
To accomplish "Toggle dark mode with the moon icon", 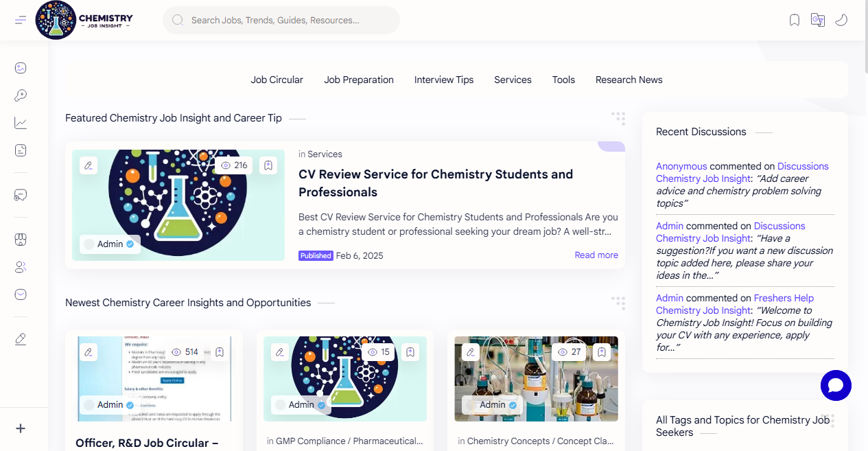I will click(x=841, y=20).
